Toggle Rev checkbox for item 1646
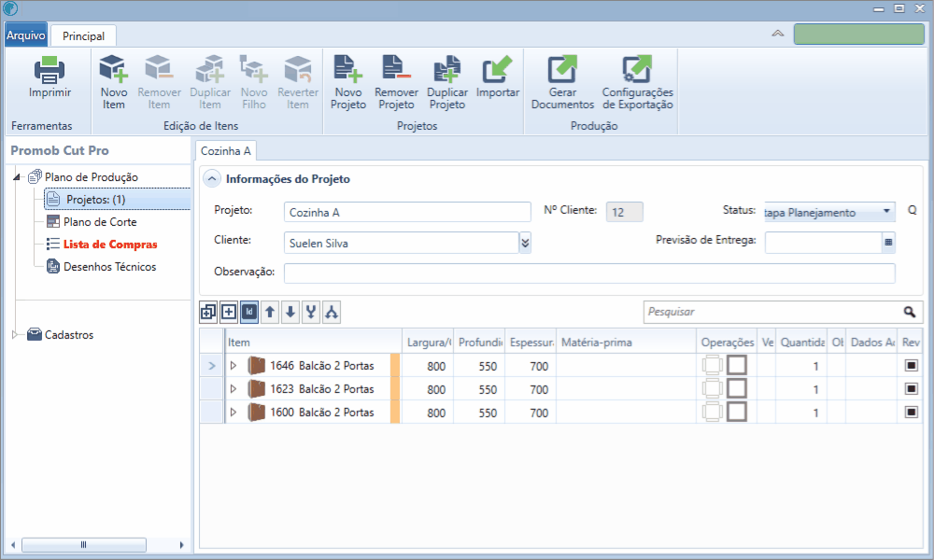The height and width of the screenshot is (560, 934). (911, 366)
